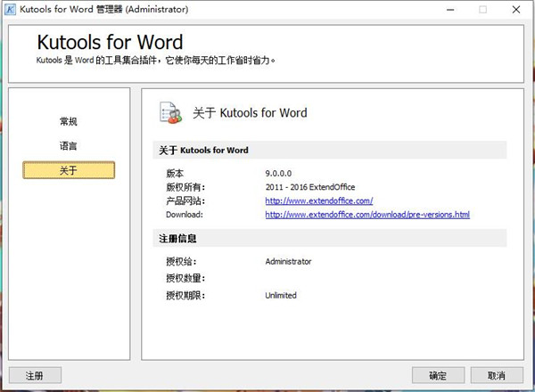Click the Kutools icon in the title bar

[x=12, y=10]
